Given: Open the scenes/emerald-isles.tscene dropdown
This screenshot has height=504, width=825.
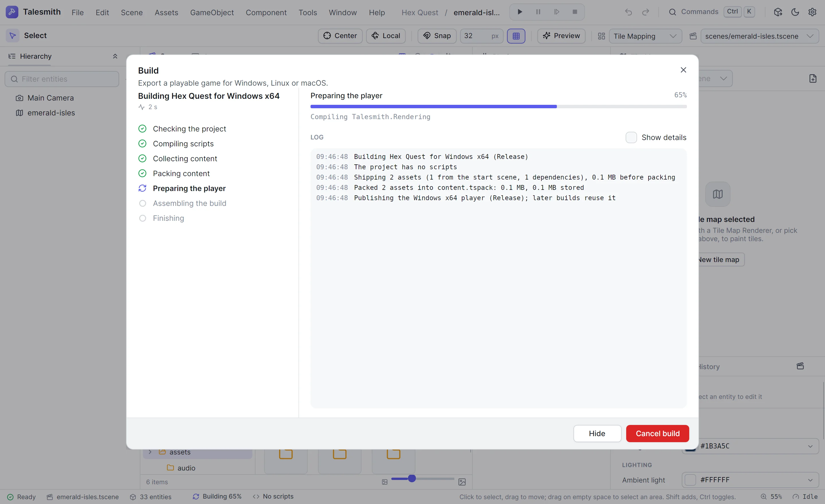Looking at the screenshot, I should 759,36.
